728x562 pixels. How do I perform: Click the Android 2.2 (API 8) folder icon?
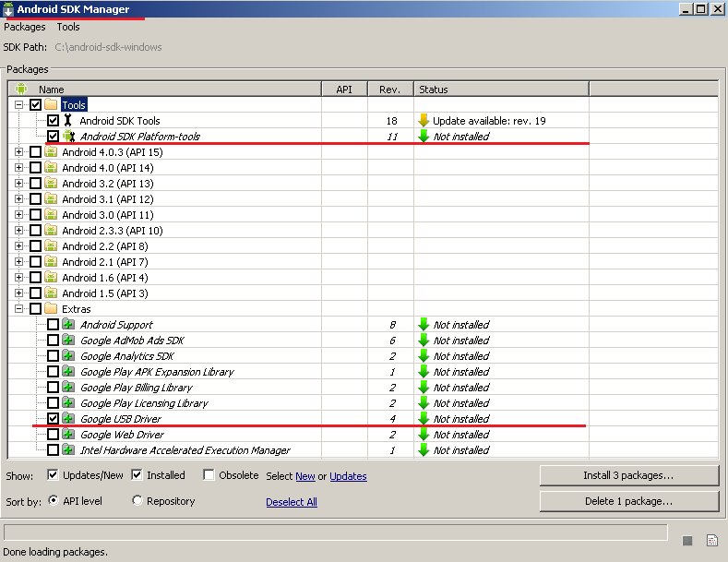(x=51, y=245)
